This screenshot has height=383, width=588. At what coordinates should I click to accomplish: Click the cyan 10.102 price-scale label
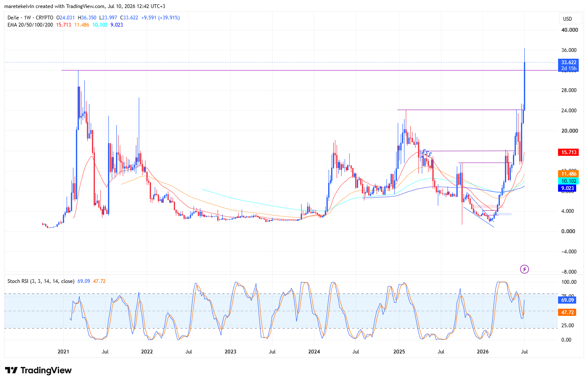[x=568, y=181]
